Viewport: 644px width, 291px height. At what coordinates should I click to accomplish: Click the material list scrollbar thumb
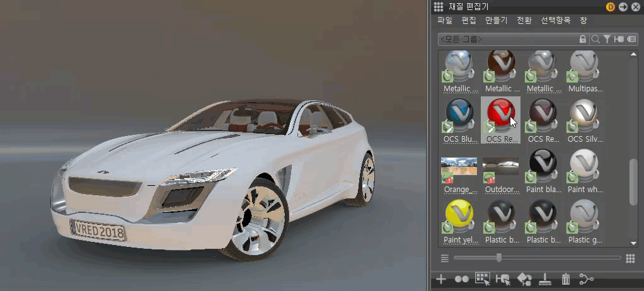click(x=633, y=181)
